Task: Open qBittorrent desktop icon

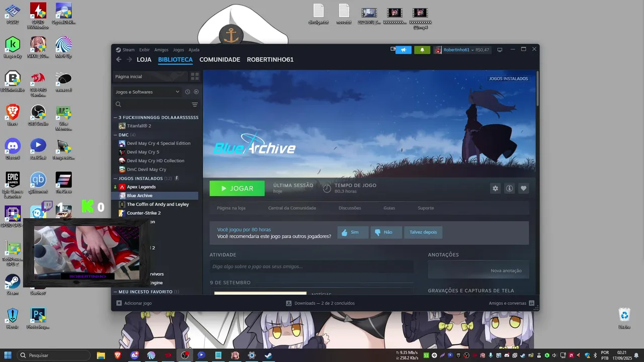Action: click(x=38, y=183)
